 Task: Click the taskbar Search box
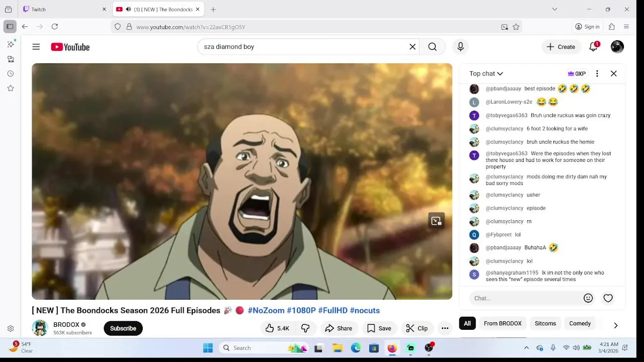(x=264, y=348)
